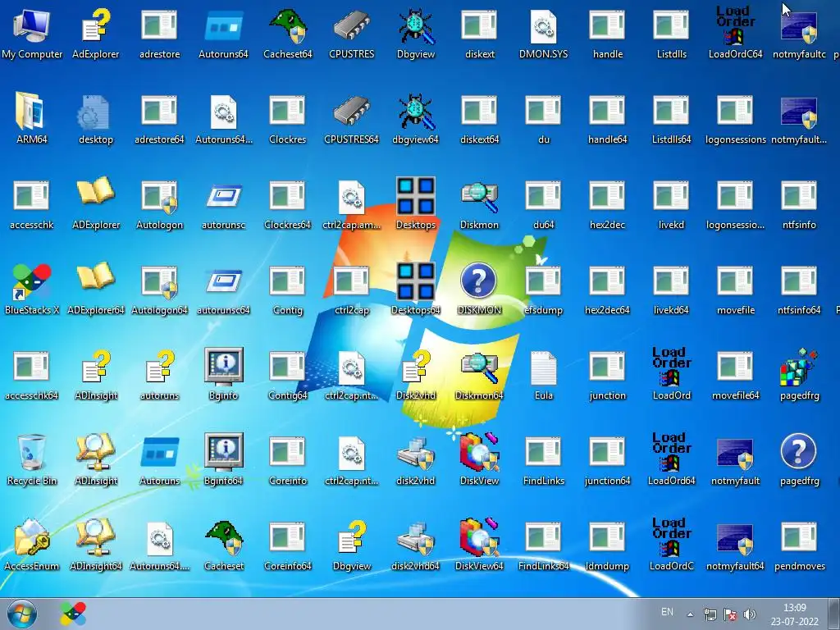Screen dimensions: 840x630
Task: Select the Eula text document
Action: click(x=543, y=374)
